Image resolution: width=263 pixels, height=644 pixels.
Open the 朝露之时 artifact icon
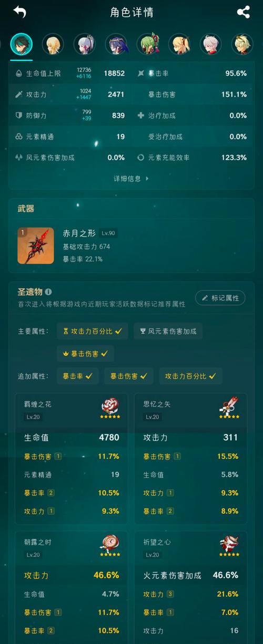pyautogui.click(x=109, y=545)
